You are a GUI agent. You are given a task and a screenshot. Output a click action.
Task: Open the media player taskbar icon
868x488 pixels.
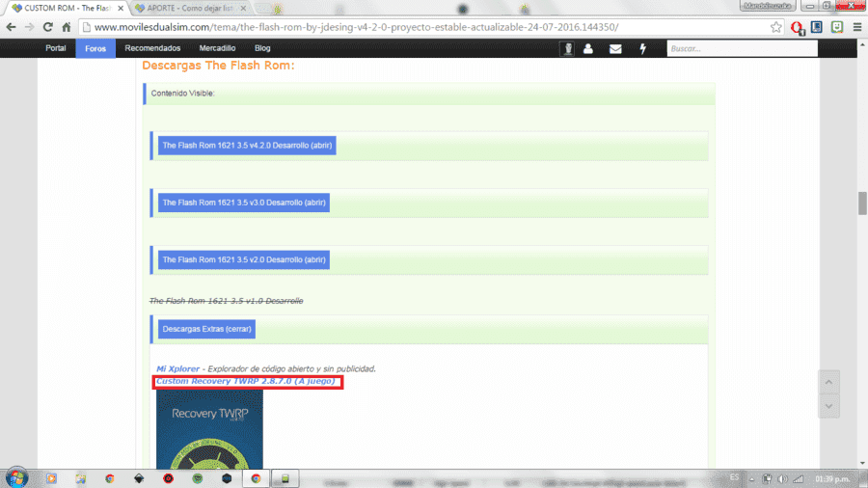click(x=51, y=478)
